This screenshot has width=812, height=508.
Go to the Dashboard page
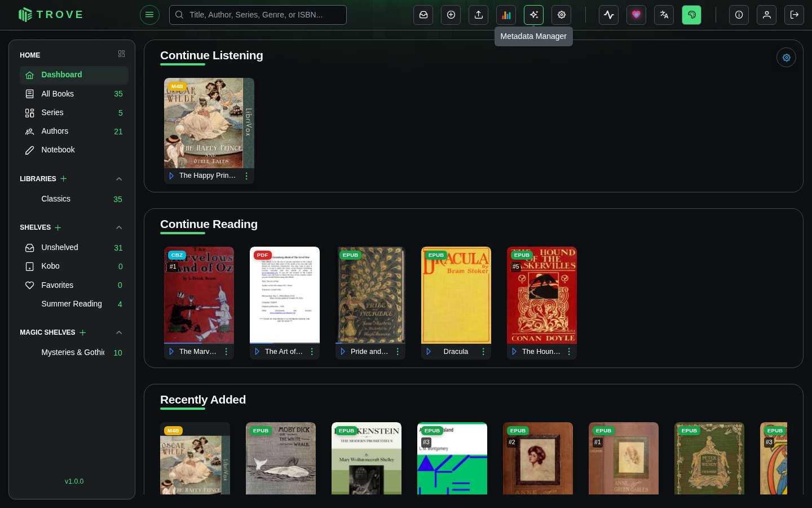74,75
